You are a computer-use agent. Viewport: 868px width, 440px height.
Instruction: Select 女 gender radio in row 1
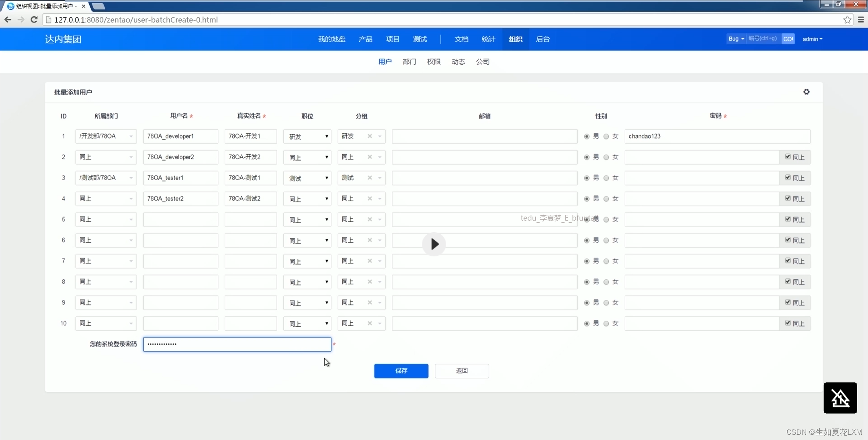(606, 137)
